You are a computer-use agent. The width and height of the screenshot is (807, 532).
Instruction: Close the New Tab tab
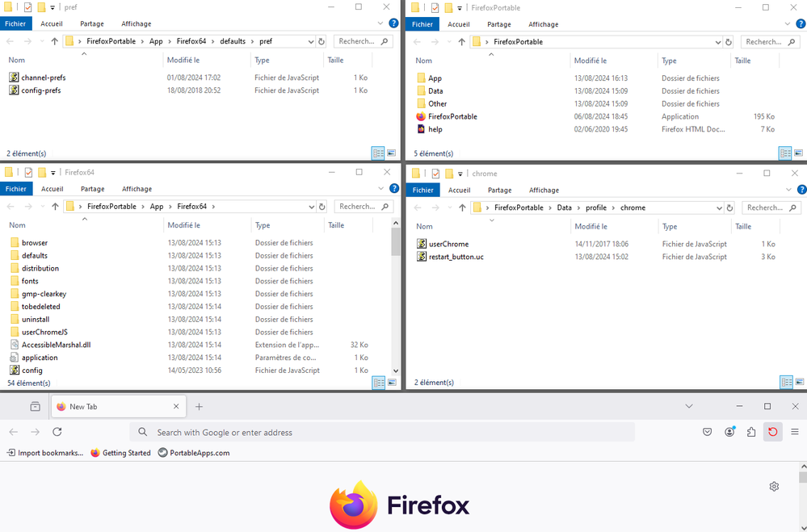[x=176, y=406]
